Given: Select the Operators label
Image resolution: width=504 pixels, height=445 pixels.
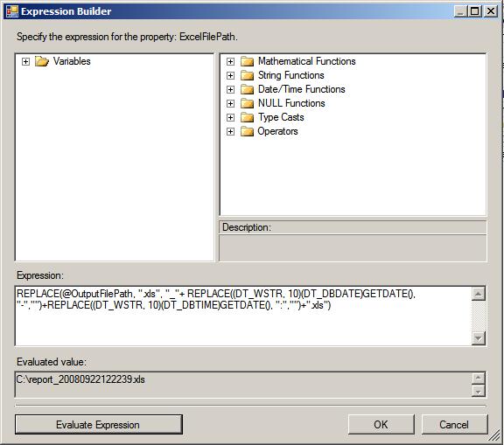Looking at the screenshot, I should tap(277, 131).
